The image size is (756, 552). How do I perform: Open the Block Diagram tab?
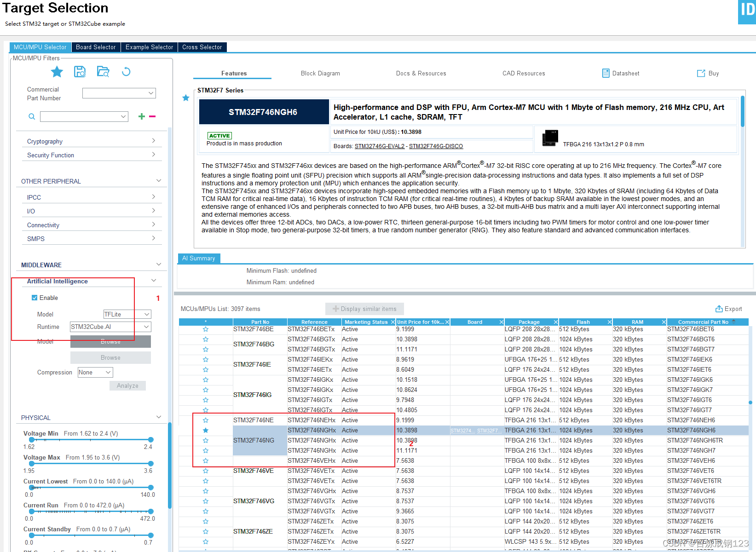tap(320, 73)
